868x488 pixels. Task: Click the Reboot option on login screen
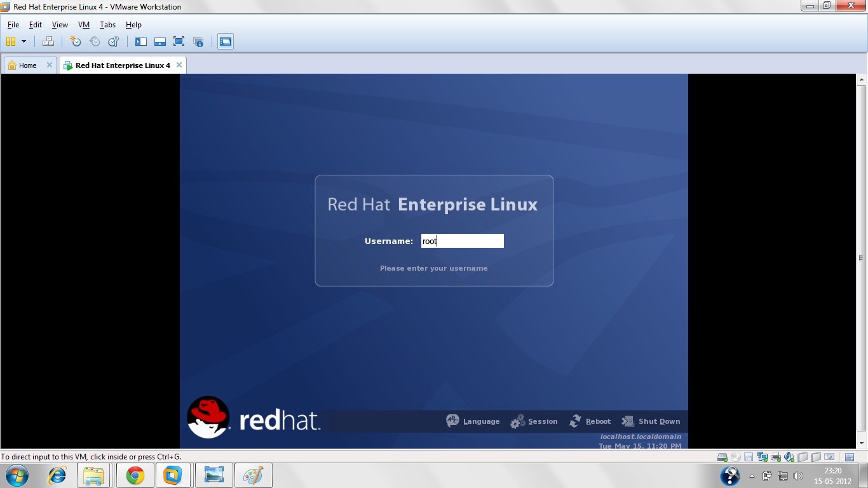point(590,421)
